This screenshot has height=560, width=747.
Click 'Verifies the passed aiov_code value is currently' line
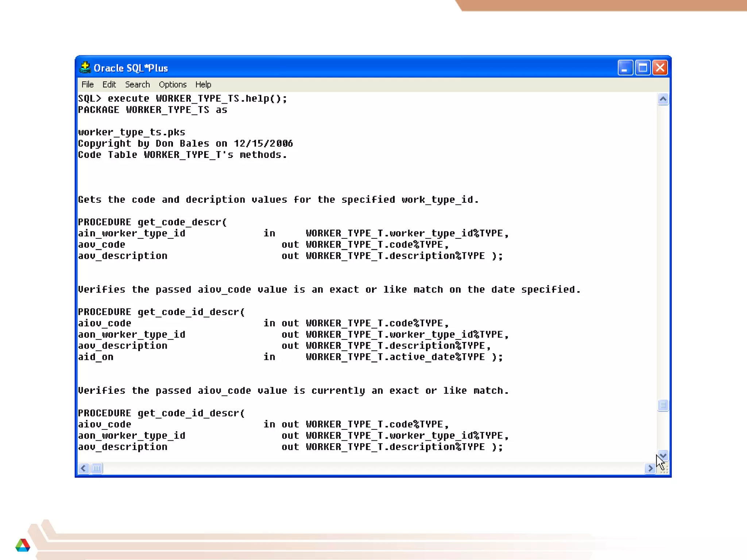293,391
